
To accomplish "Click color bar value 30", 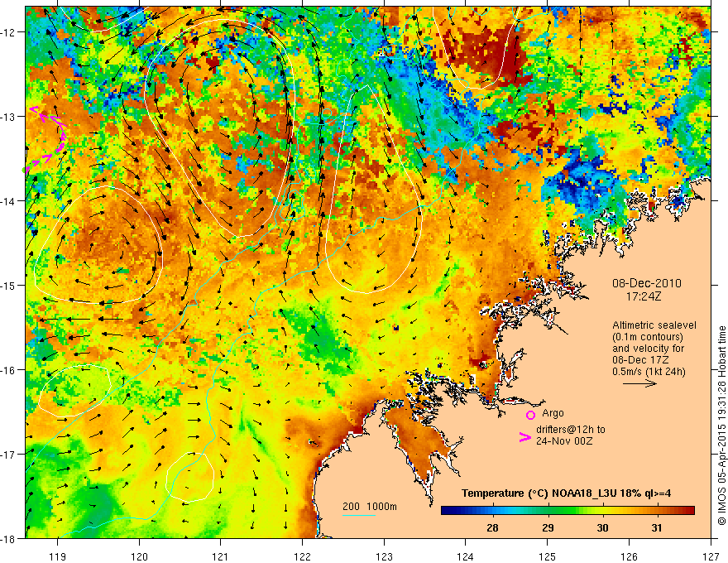I will point(602,528).
